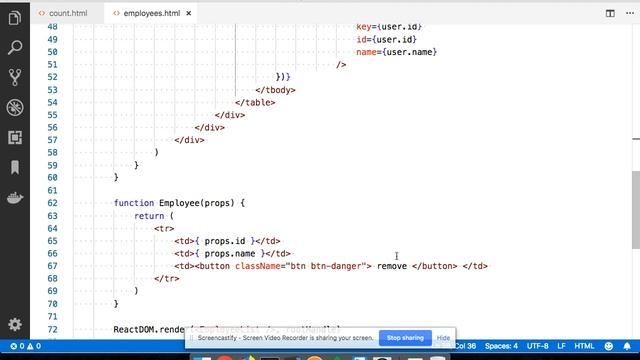Show errors and warnings in status bar
This screenshot has width=640, height=360.
[25, 346]
